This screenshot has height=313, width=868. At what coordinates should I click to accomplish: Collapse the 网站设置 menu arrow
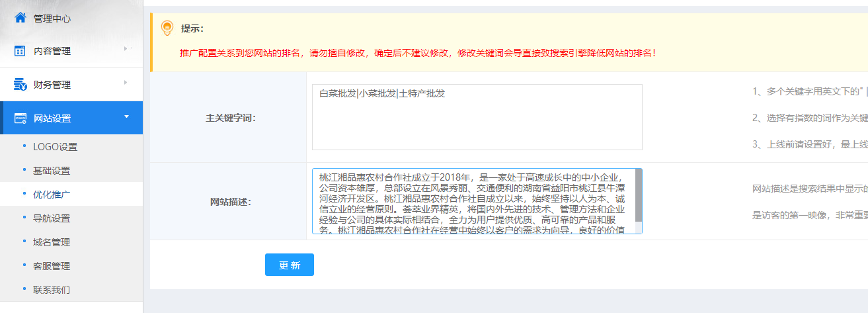126,117
